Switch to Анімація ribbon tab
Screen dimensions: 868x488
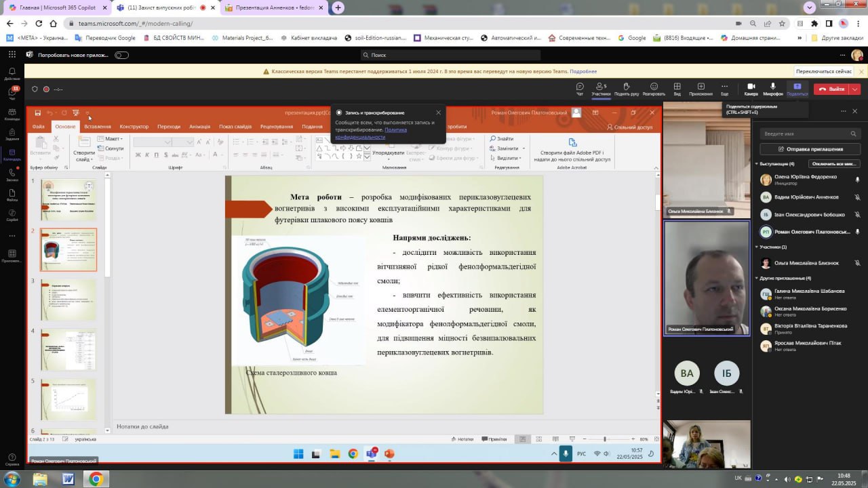(x=199, y=127)
